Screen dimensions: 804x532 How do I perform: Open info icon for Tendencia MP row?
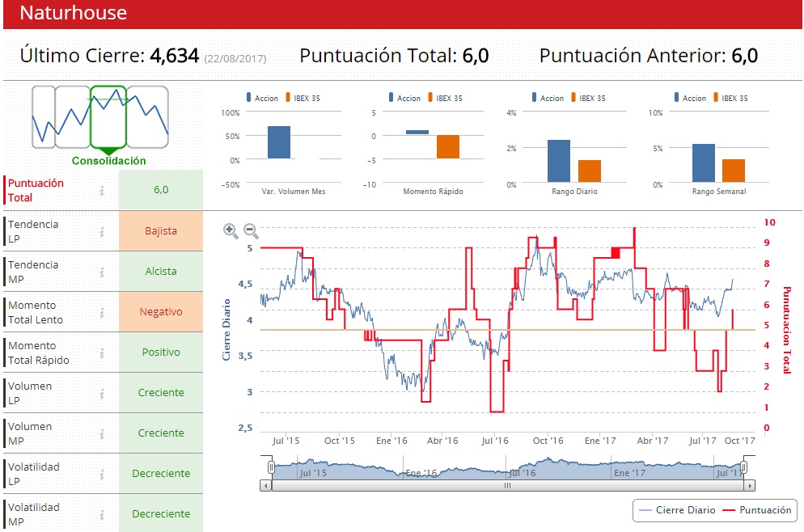tap(102, 272)
